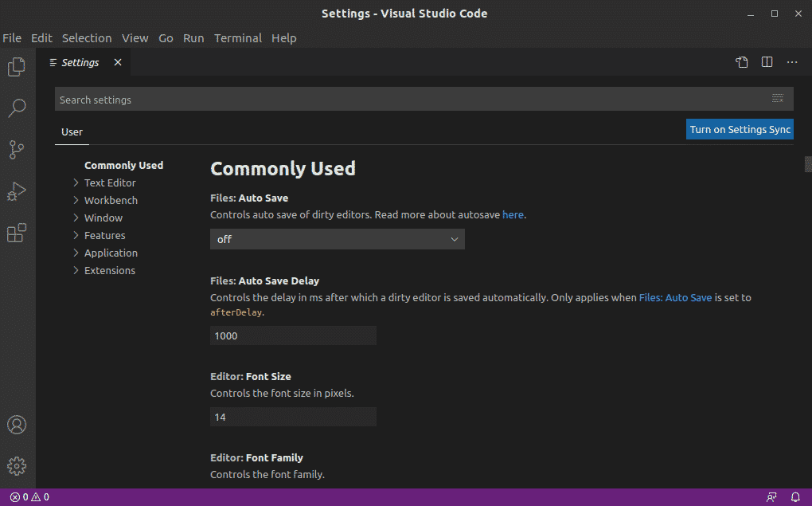Split the editor to the right
Image resolution: width=812 pixels, height=506 pixels.
[x=767, y=62]
